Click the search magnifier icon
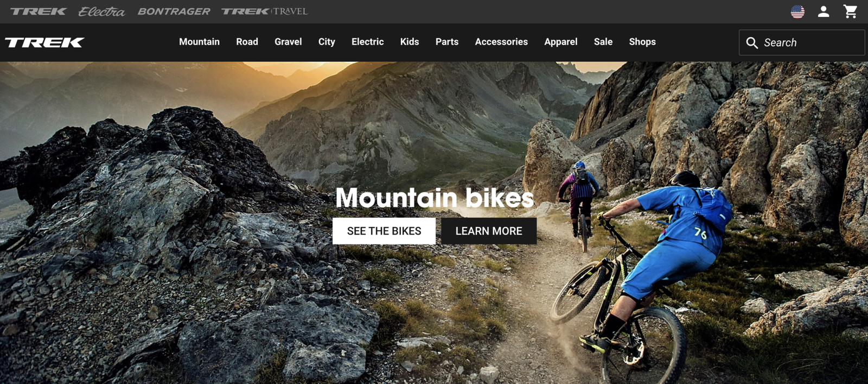Screen dimensions: 868x384 [x=752, y=43]
